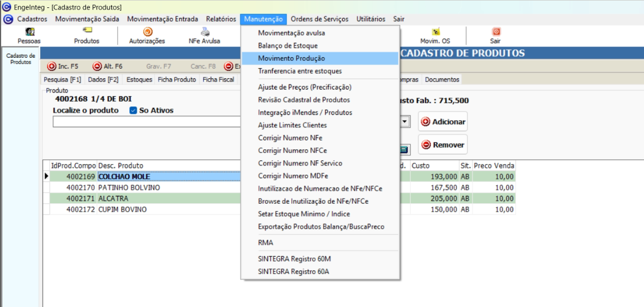Open the Documentos tab
The width and height of the screenshot is (644, 307).
point(442,79)
